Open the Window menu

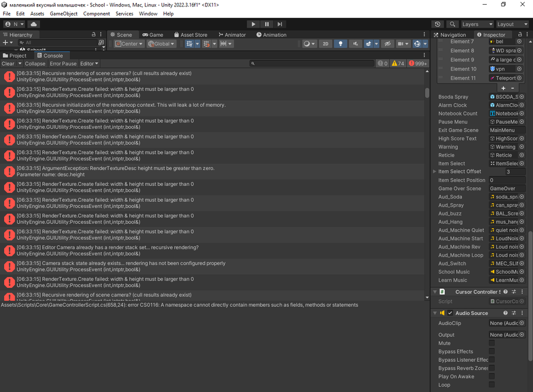click(x=148, y=14)
